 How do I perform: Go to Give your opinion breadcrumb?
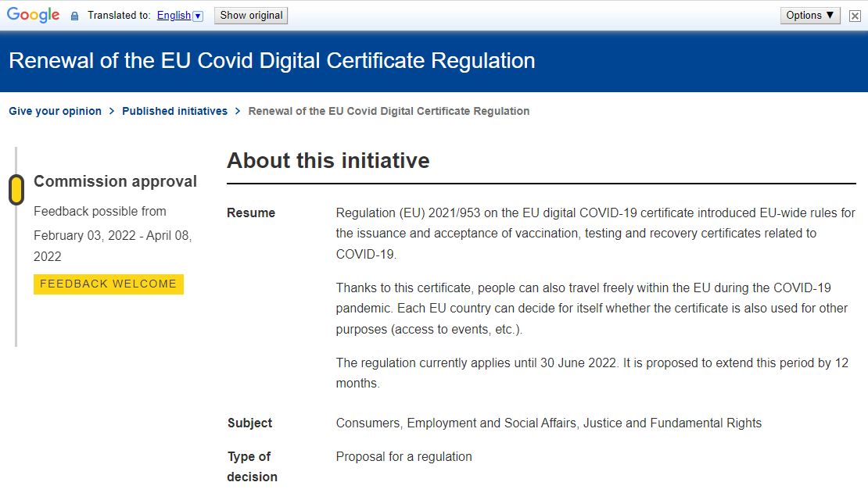(x=56, y=111)
